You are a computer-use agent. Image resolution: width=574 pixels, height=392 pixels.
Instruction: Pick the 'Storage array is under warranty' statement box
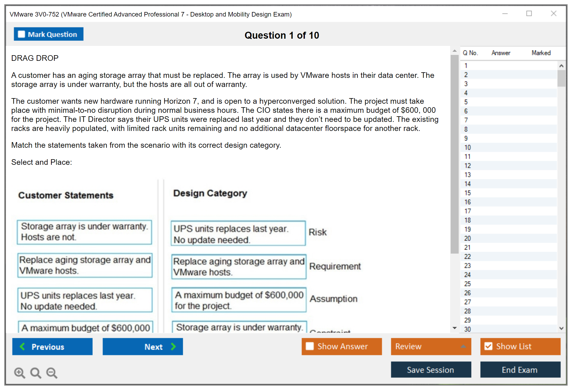coord(84,232)
